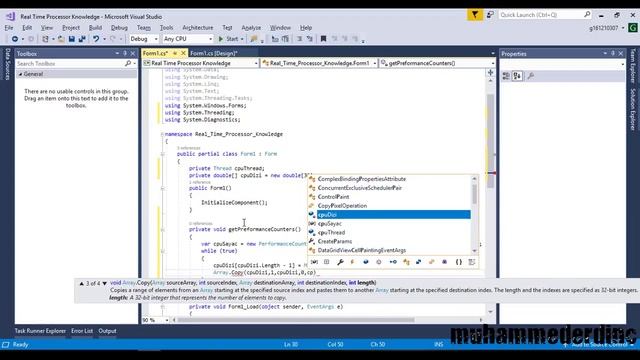Open the Task Runner Explorer tab

coord(40,331)
